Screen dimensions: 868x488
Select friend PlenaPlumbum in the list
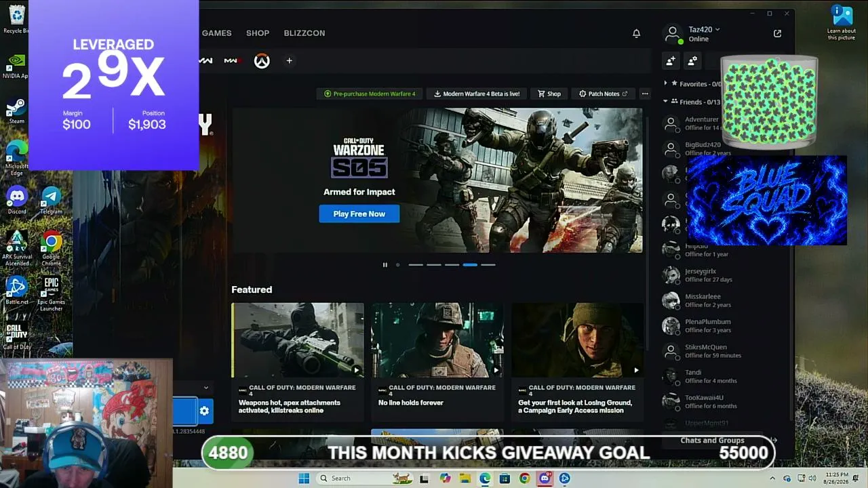click(724, 326)
